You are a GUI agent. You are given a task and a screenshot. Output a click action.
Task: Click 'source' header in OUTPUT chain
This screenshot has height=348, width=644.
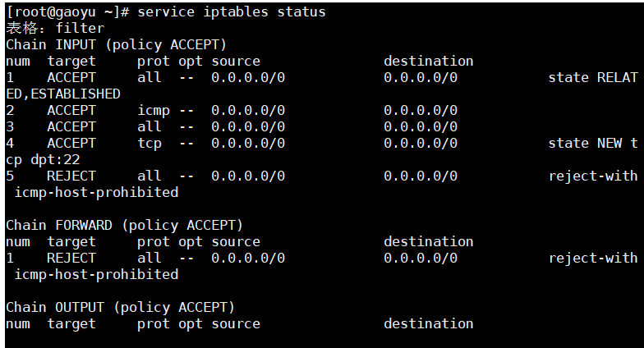pos(236,324)
